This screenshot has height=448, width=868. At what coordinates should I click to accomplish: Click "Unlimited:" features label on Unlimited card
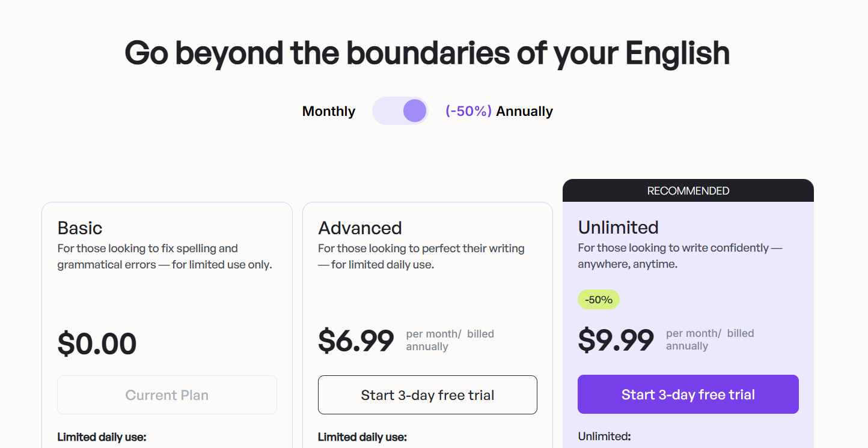[x=604, y=437]
